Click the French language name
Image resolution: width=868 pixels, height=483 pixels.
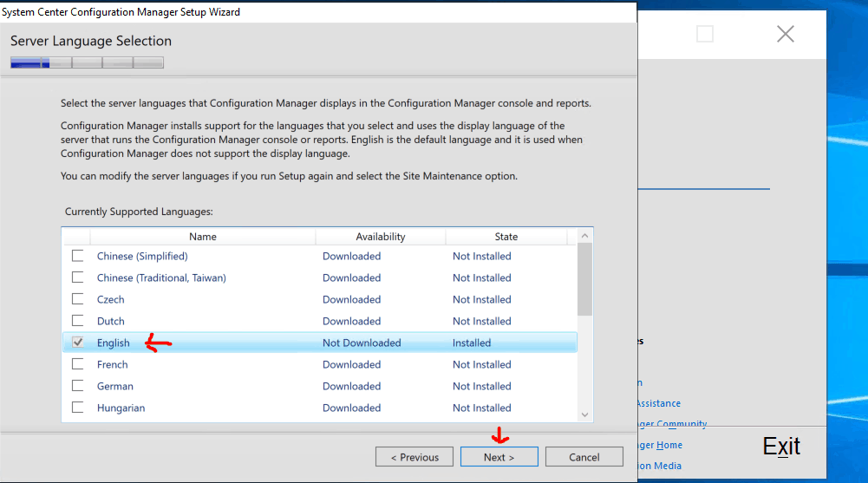112,364
